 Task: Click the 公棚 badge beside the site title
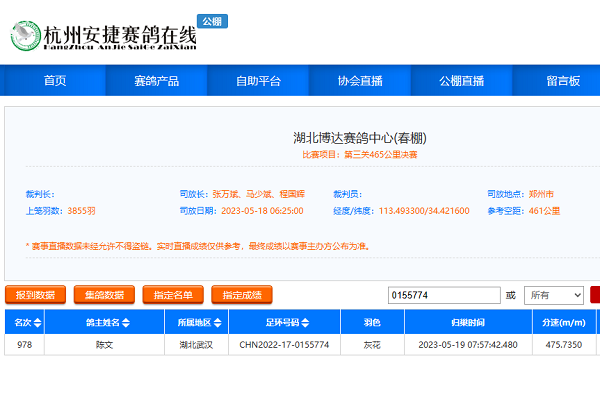point(212,21)
